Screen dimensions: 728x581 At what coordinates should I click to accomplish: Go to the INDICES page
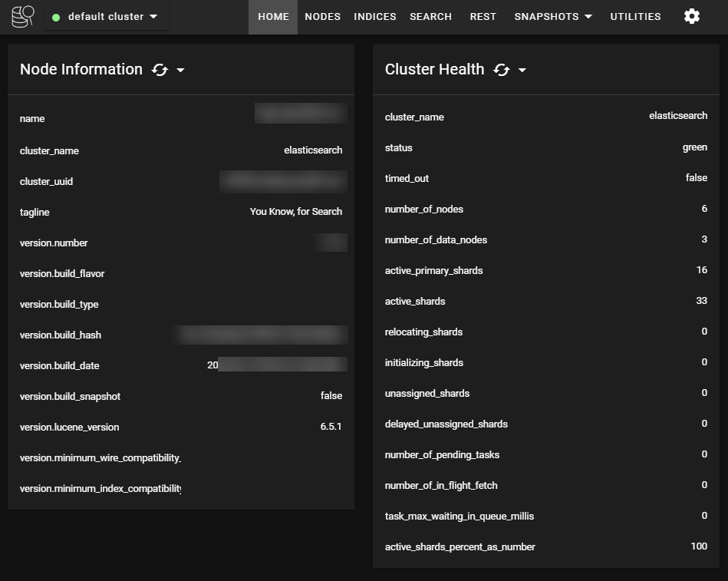click(x=375, y=17)
